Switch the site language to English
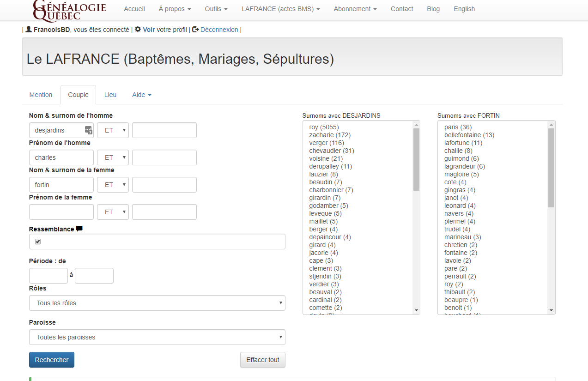This screenshot has width=588, height=381. 464,9
